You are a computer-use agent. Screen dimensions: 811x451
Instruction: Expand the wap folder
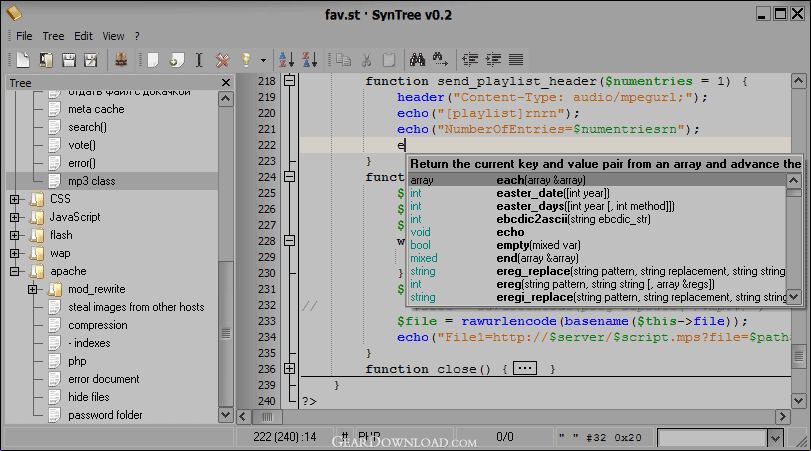(14, 253)
